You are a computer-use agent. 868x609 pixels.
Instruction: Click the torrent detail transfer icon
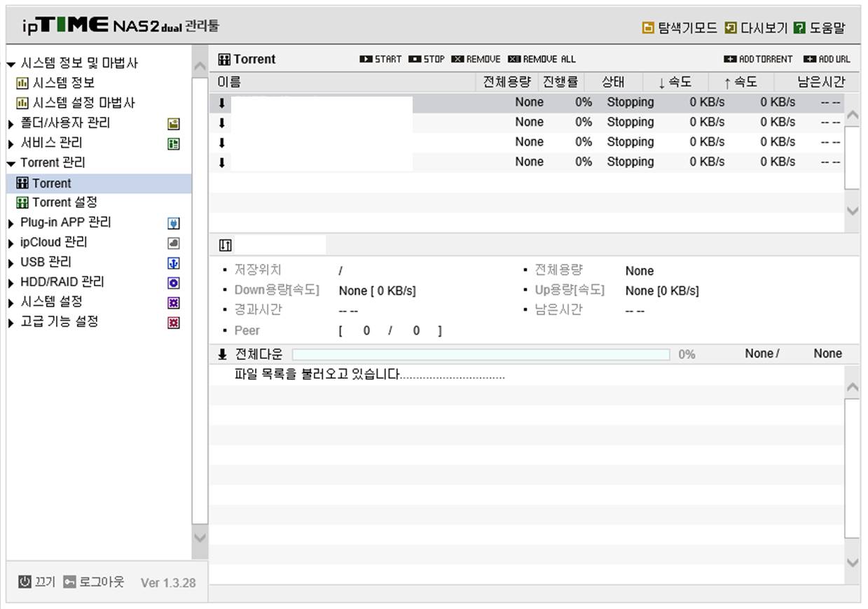pyautogui.click(x=225, y=245)
